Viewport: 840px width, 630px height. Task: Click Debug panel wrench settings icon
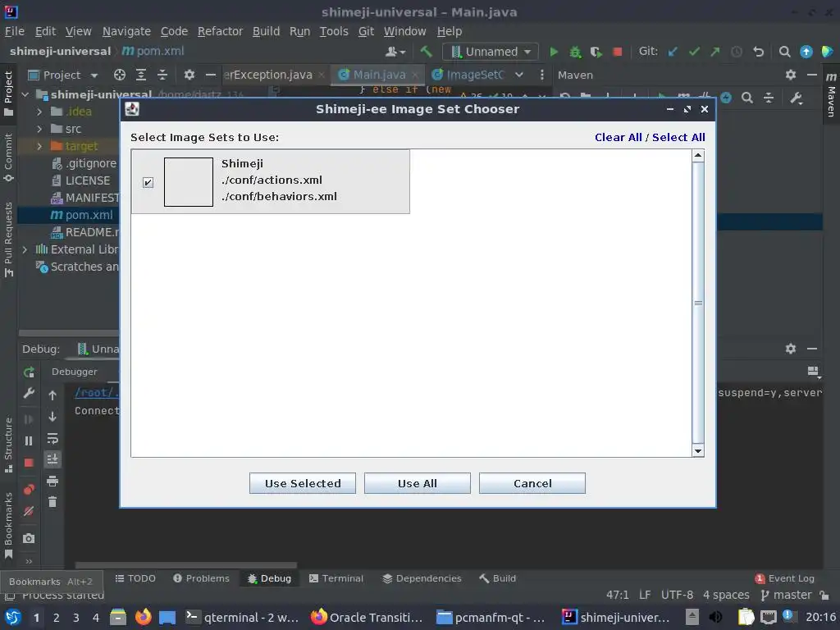coord(29,393)
